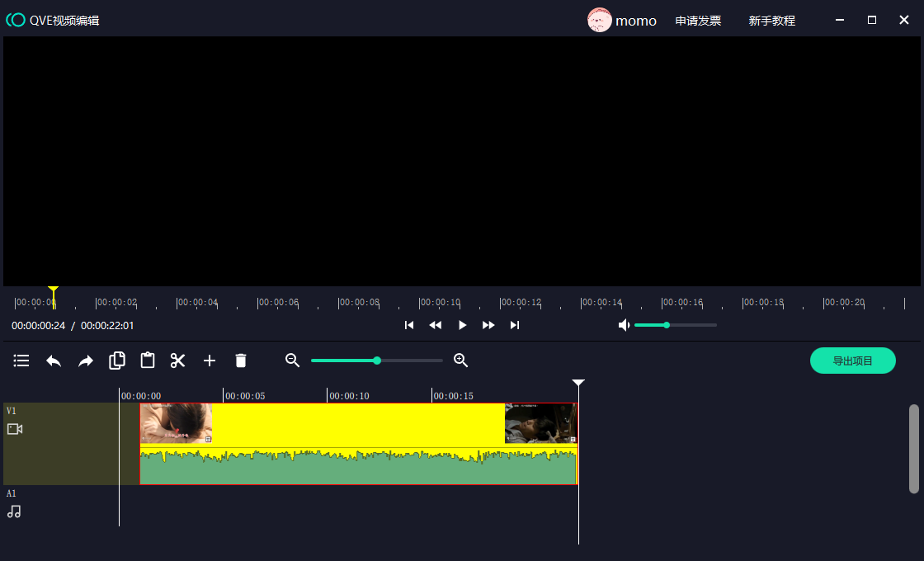The height and width of the screenshot is (561, 924).
Task: Open the 申请发票 invoice request
Action: coord(698,21)
